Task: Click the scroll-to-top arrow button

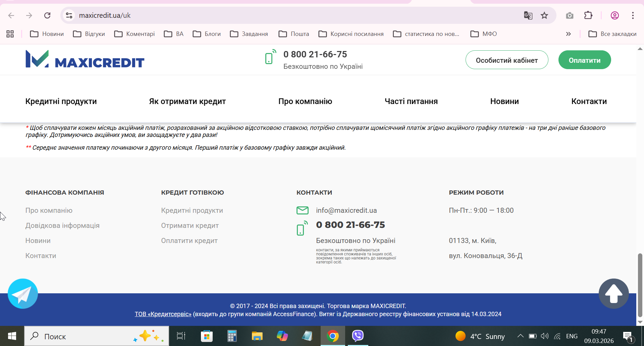Action: [614, 294]
